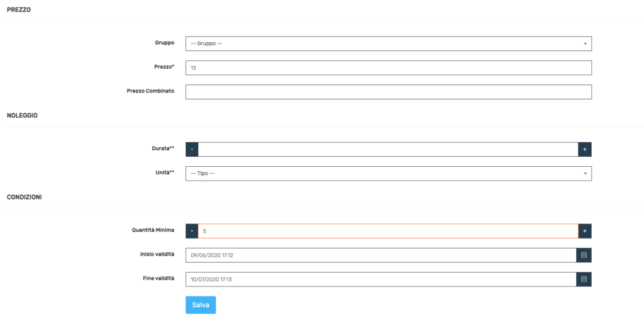Click the NOLEGGIO section heading
The height and width of the screenshot is (328, 644).
click(22, 115)
